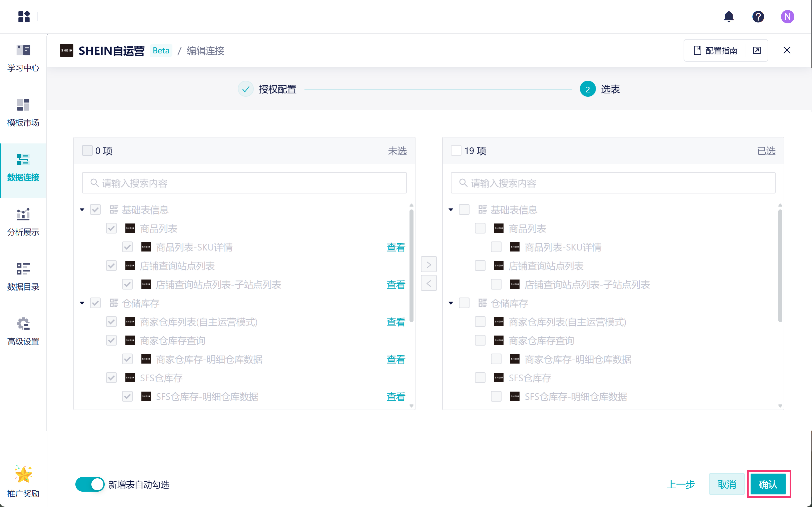
Task: Click the 已选 panel search field
Action: point(613,183)
